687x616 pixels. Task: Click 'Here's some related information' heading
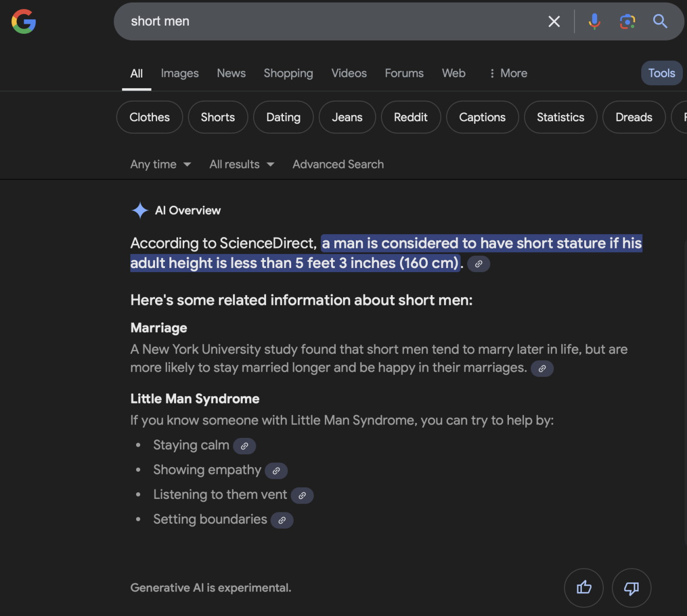click(x=301, y=300)
